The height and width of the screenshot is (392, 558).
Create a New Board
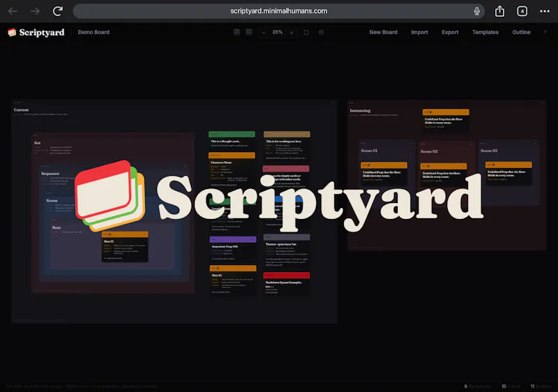point(383,32)
